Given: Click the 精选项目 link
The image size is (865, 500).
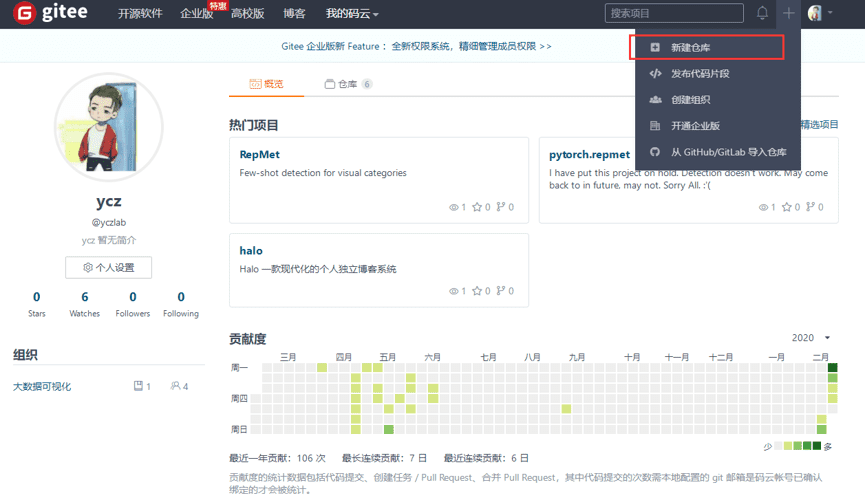Looking at the screenshot, I should (x=819, y=125).
